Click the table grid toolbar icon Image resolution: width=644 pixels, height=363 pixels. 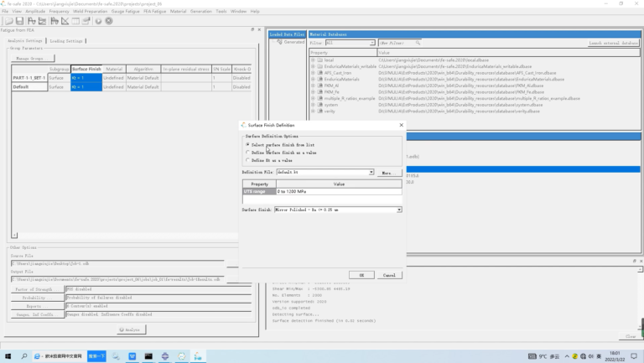click(75, 21)
